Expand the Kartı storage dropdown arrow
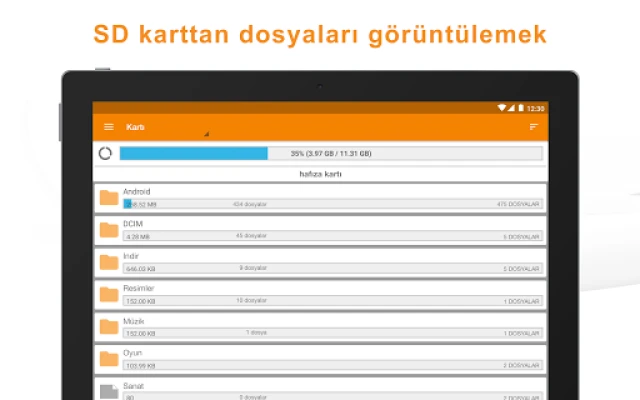The height and width of the screenshot is (400, 640). [206, 133]
